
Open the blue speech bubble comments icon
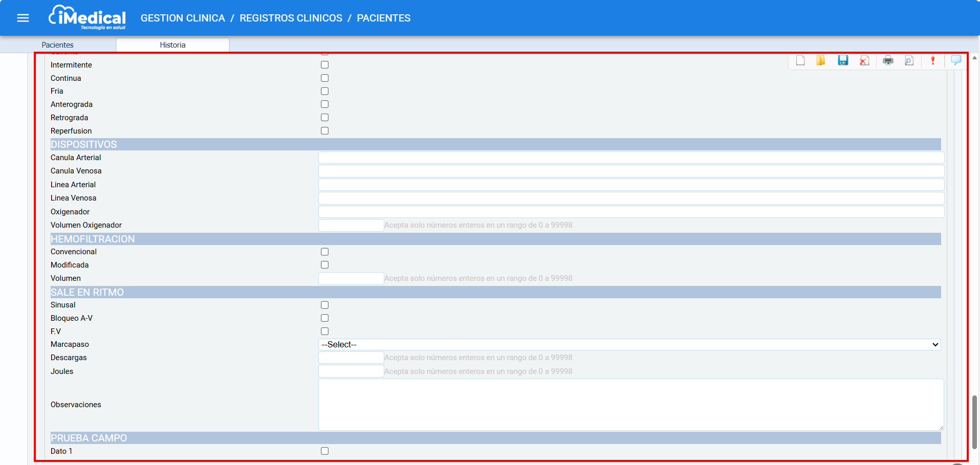pyautogui.click(x=955, y=60)
